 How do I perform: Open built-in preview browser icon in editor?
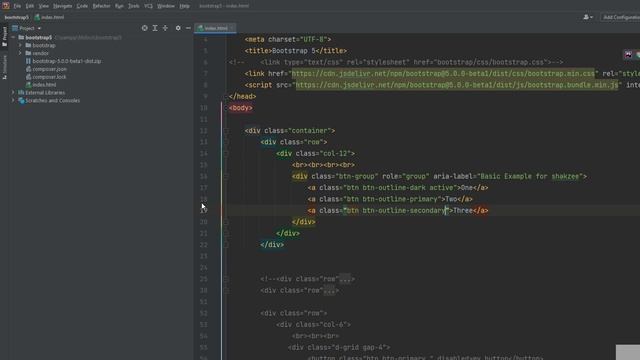click(x=628, y=54)
